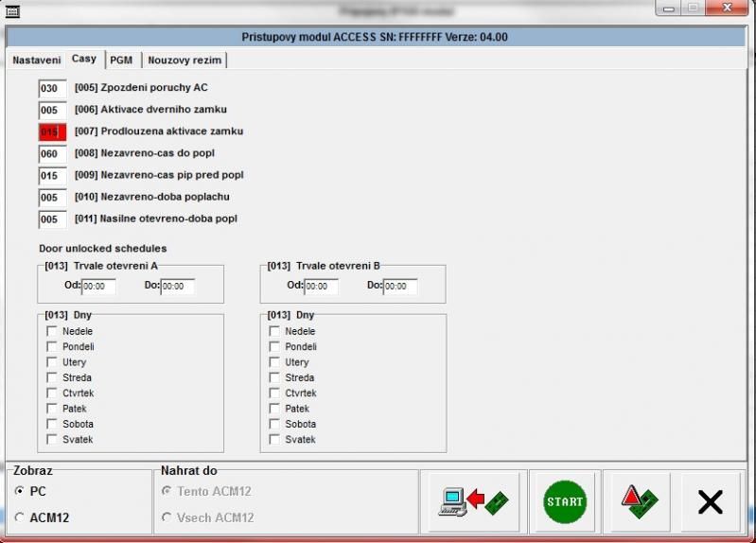The height and width of the screenshot is (543, 756).
Task: Check Pondeli in schedule B days
Action: [x=274, y=347]
